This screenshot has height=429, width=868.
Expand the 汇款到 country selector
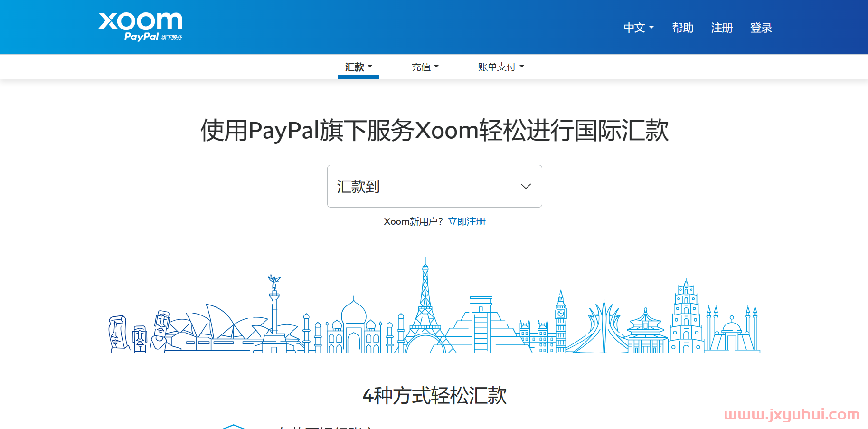(434, 186)
